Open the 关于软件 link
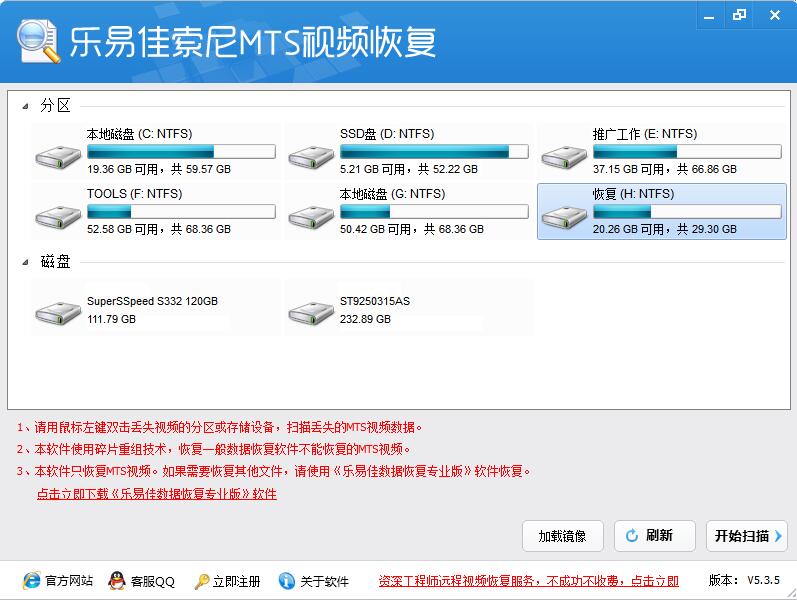Viewport: 797px width, 600px height. tap(324, 581)
